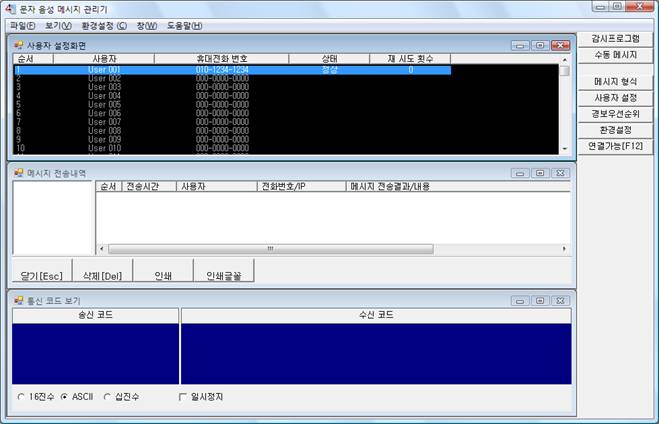This screenshot has height=424, width=659.
Task: Select the 십진수 radio button
Action: pos(107,397)
